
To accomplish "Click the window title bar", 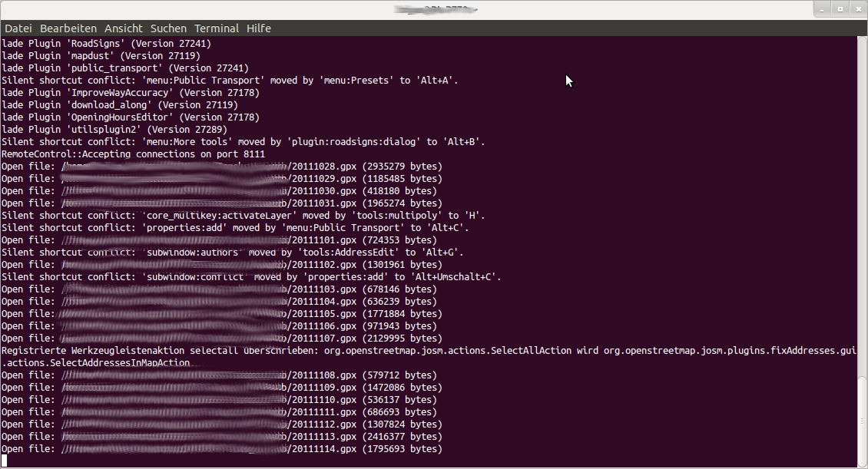I will [434, 9].
